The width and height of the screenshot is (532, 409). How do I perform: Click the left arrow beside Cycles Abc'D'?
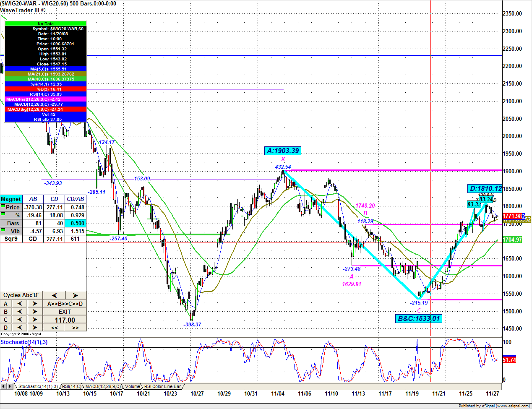click(x=55, y=295)
